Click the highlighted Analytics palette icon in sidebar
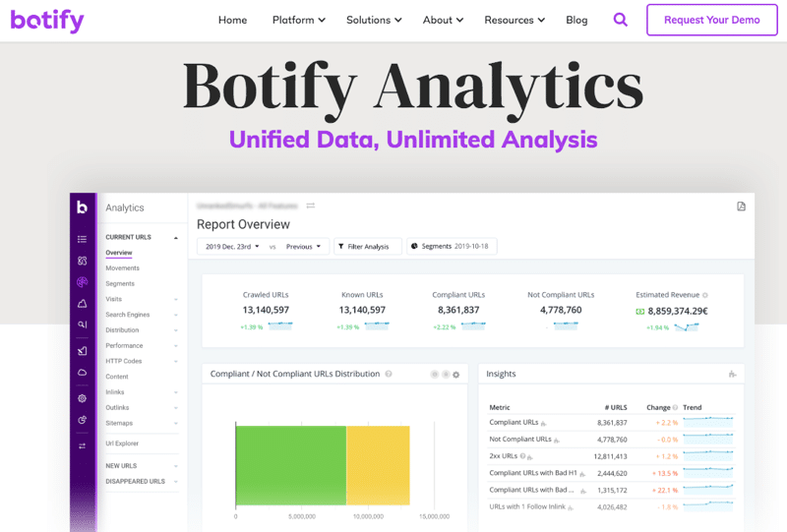The width and height of the screenshot is (787, 532). point(83,282)
